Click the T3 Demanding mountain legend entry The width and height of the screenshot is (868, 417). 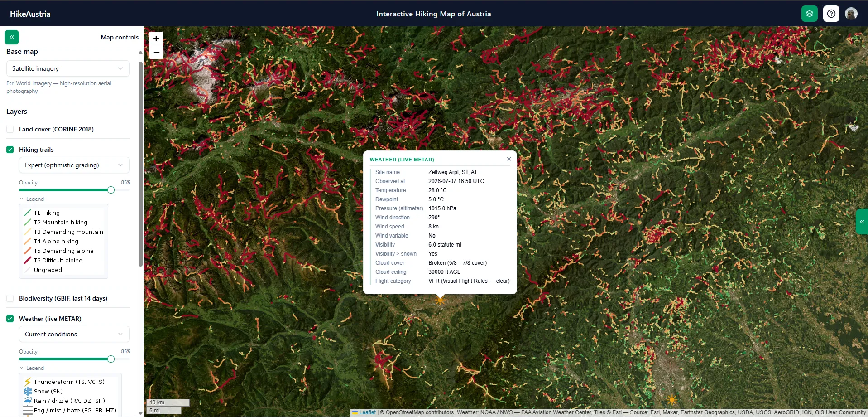coord(63,232)
